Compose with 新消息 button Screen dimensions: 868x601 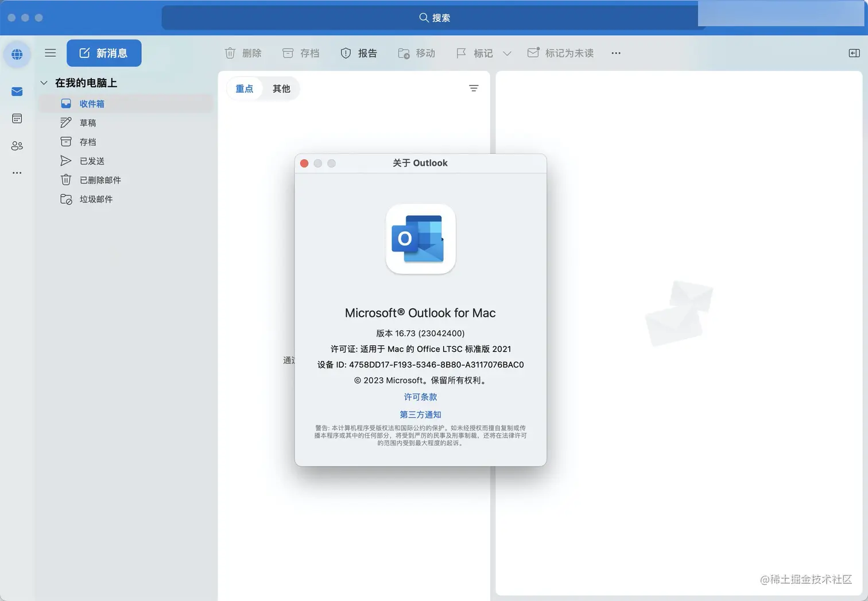pyautogui.click(x=104, y=53)
